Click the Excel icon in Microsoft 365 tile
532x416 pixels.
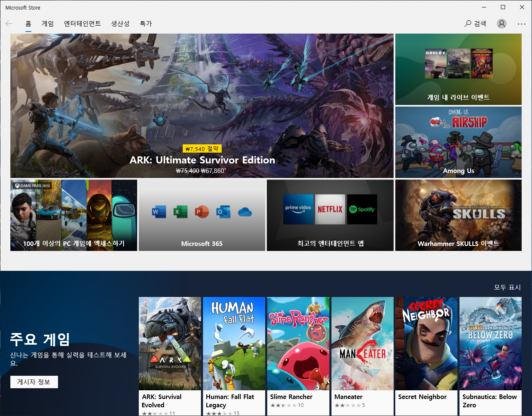pos(180,212)
